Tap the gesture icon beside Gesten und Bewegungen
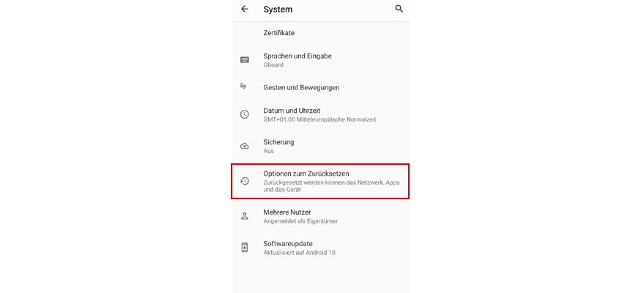644x293 pixels. click(244, 86)
